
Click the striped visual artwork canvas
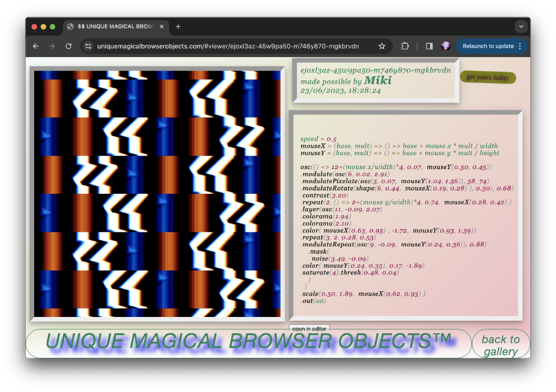click(157, 194)
